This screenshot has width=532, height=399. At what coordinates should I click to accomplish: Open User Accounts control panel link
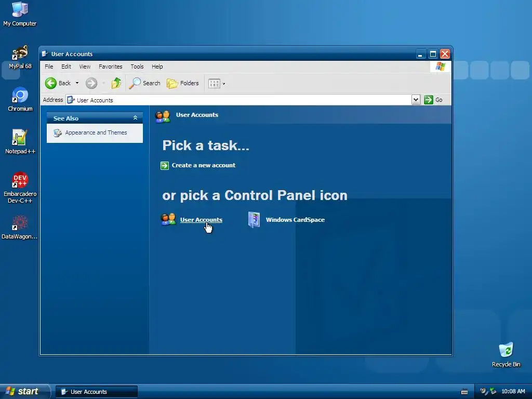pyautogui.click(x=201, y=220)
